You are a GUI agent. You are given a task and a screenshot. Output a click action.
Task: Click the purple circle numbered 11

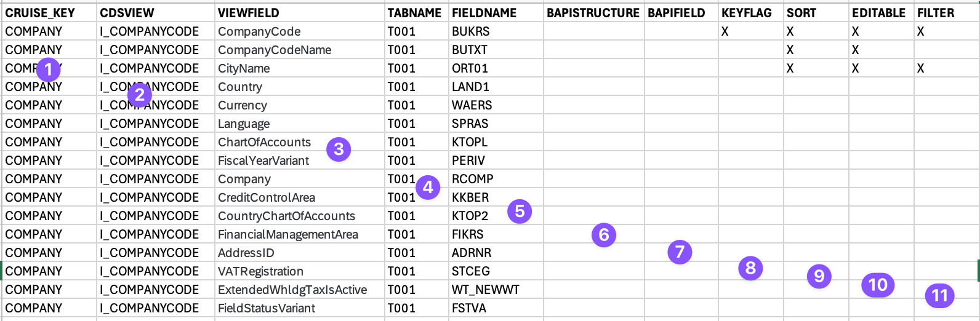pyautogui.click(x=939, y=296)
